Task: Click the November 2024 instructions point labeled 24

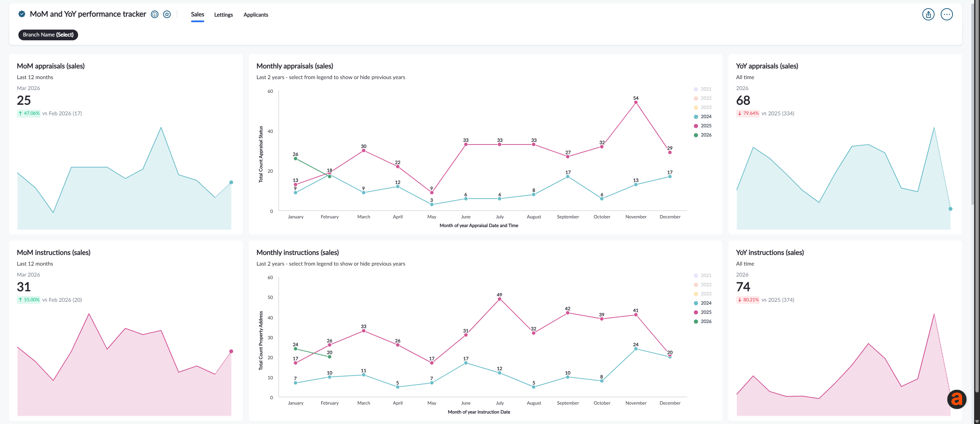Action: (636, 349)
